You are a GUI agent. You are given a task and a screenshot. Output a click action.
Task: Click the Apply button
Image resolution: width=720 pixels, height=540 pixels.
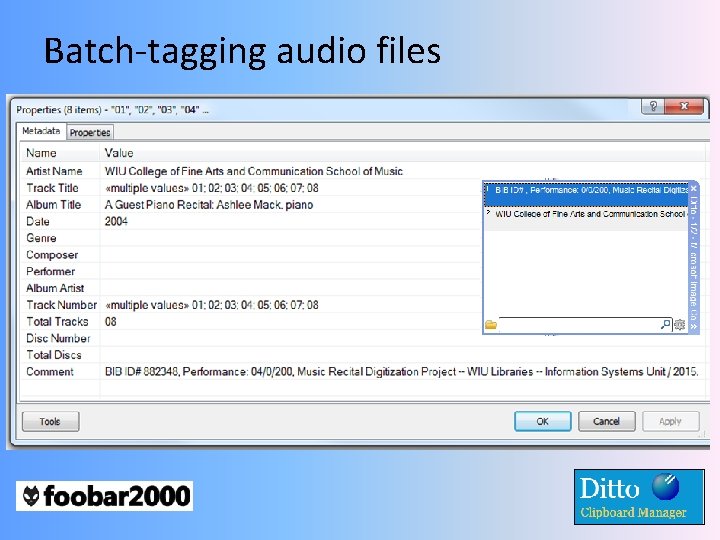click(670, 421)
